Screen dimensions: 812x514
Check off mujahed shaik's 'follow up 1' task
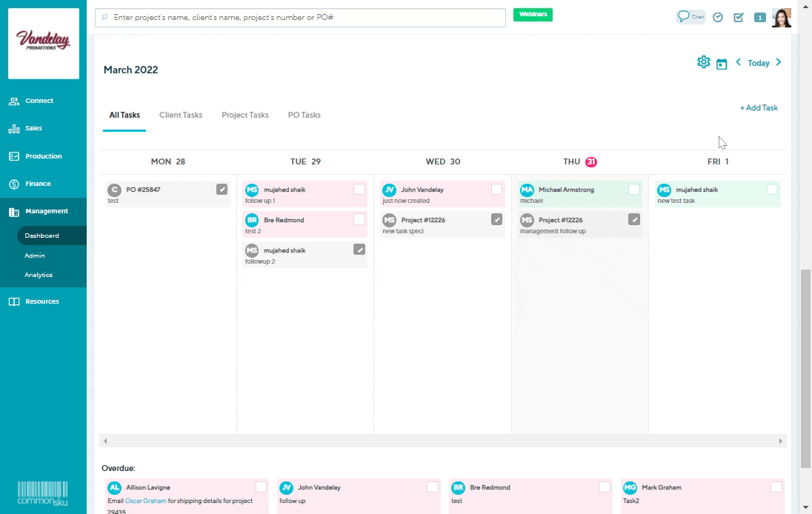point(359,189)
